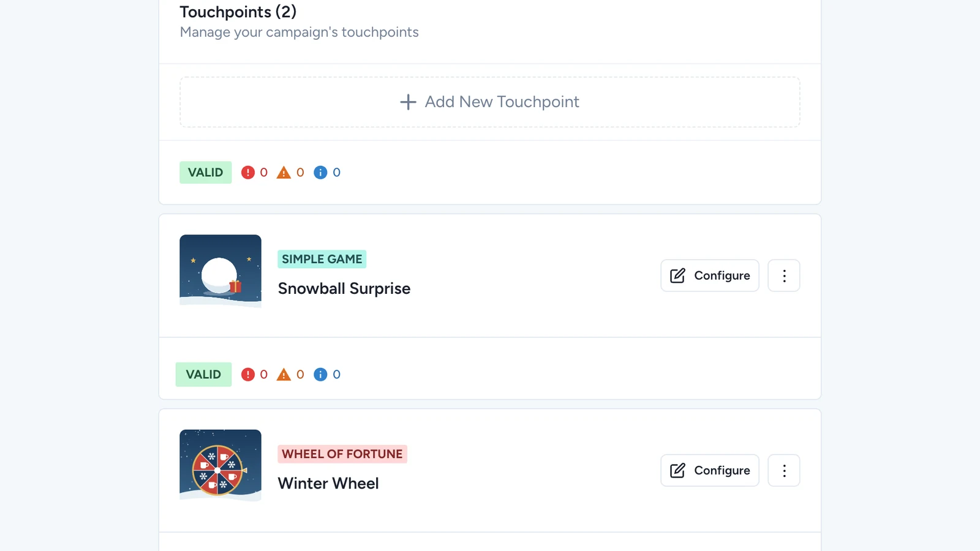The width and height of the screenshot is (980, 551).
Task: Open the Snowball Surprise thumbnail image
Action: 221,271
